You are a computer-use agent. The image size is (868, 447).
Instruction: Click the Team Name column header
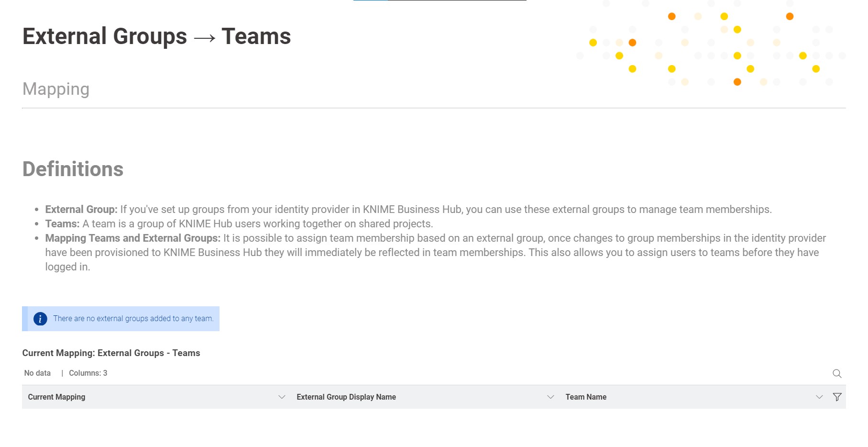[586, 397]
